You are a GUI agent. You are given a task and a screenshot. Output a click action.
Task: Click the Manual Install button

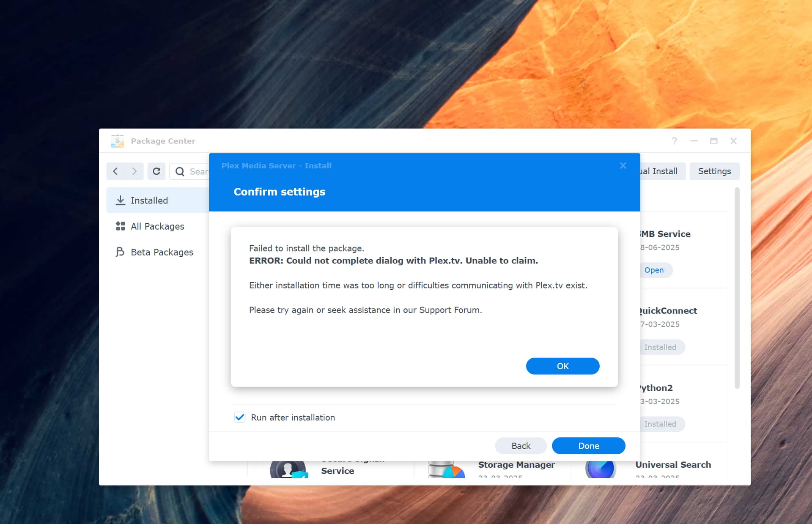point(663,171)
